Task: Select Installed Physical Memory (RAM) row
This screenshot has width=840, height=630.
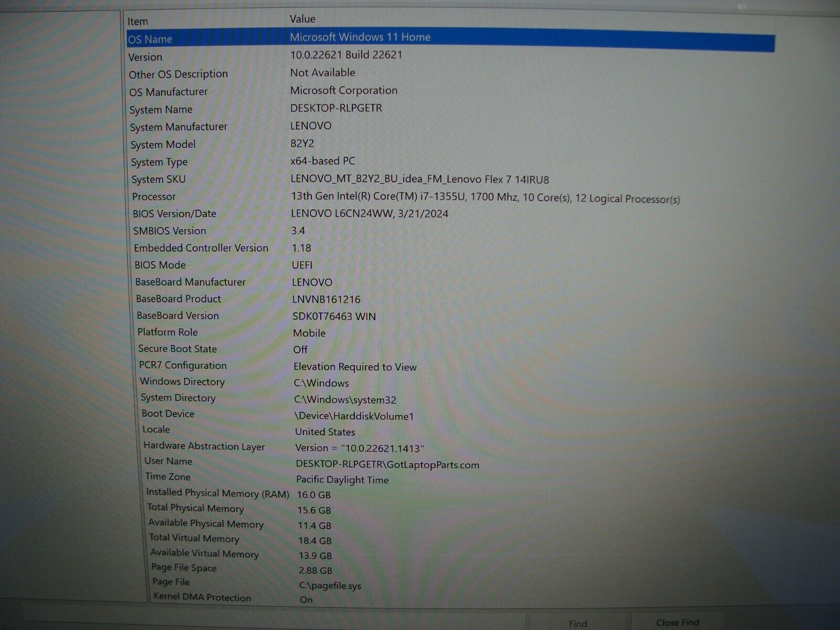Action: (x=218, y=493)
